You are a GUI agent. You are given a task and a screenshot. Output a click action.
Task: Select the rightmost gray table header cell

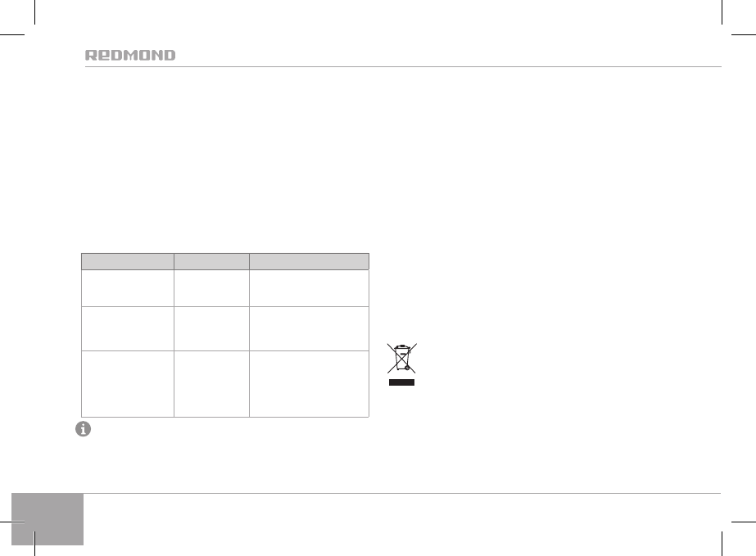(310, 262)
